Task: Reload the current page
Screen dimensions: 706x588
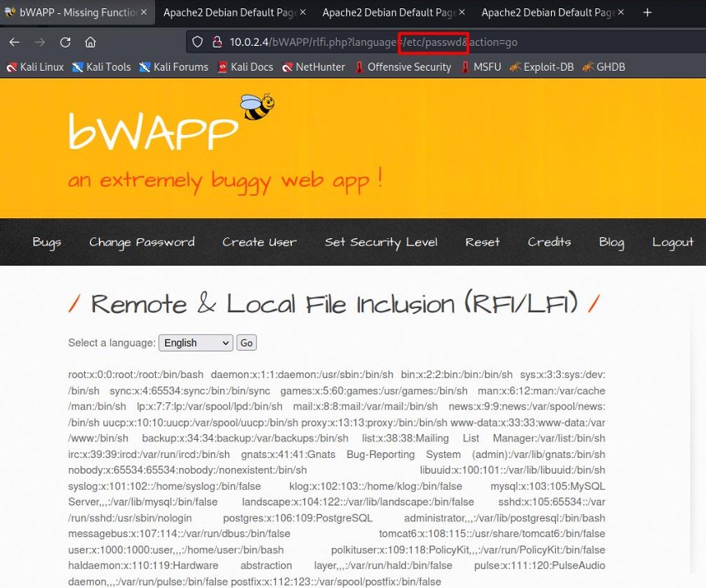Action: click(65, 42)
